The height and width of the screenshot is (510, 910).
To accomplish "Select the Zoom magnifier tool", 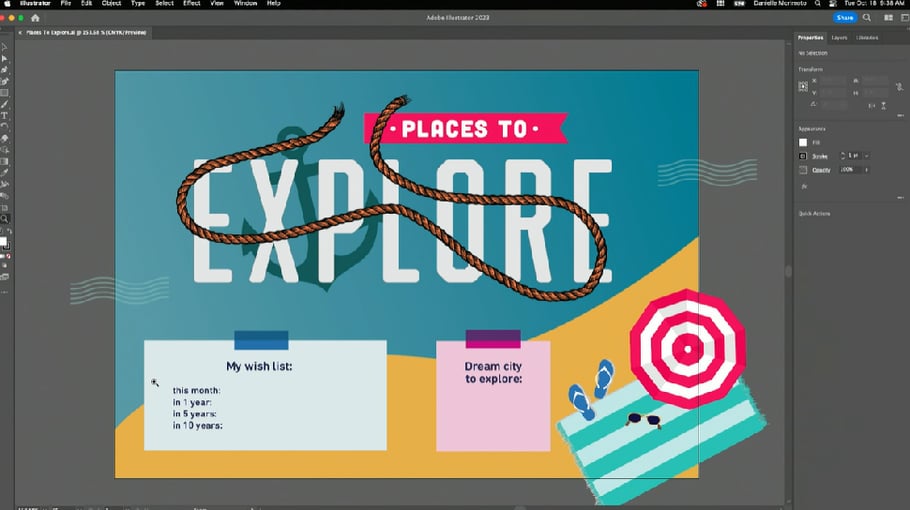I will [5, 218].
